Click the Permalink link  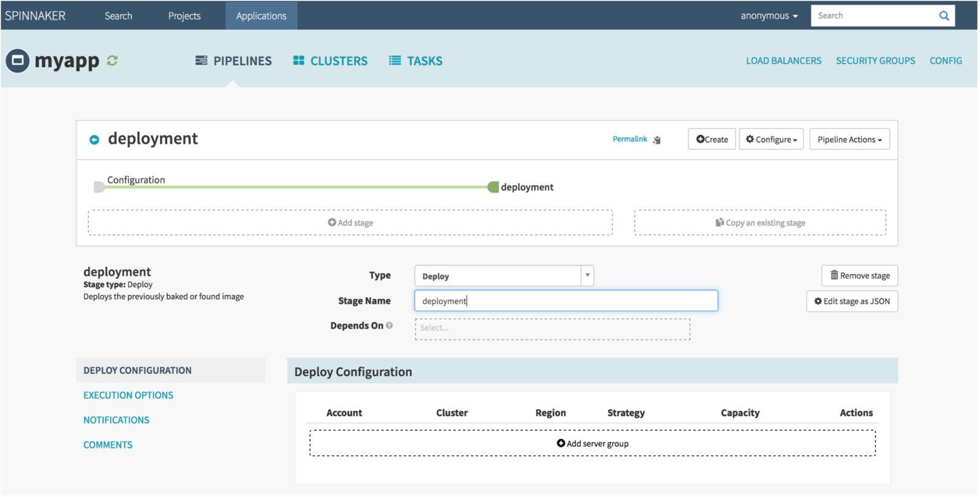(x=630, y=139)
